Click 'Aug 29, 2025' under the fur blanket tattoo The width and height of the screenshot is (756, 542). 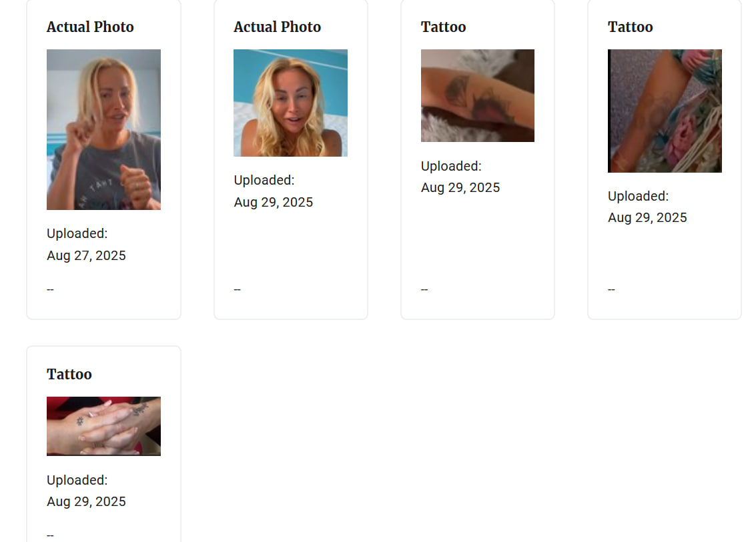pos(460,187)
